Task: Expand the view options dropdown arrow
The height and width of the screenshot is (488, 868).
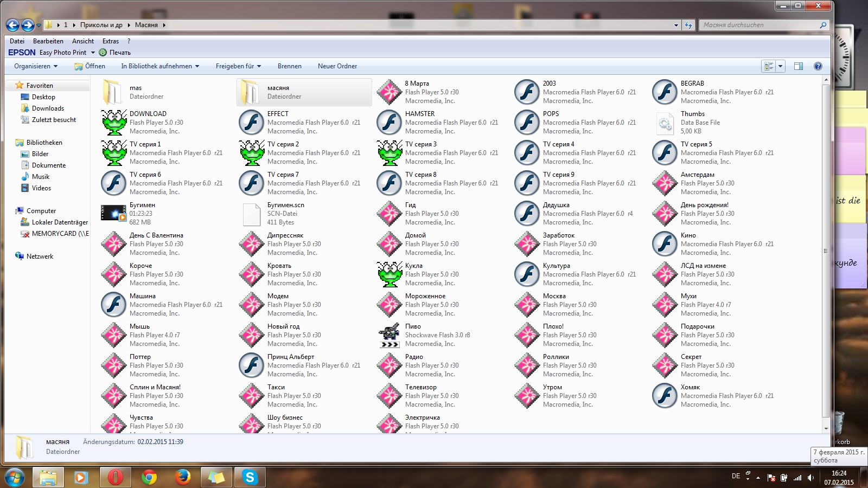Action: 781,66
